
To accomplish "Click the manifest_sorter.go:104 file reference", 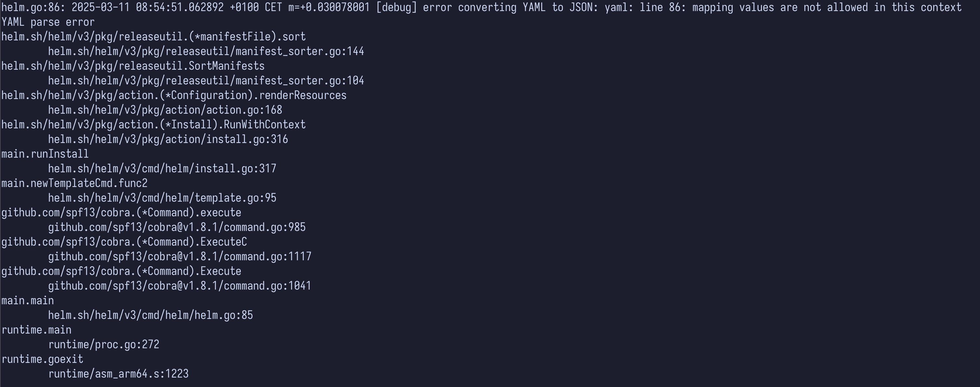I will click(x=206, y=81).
